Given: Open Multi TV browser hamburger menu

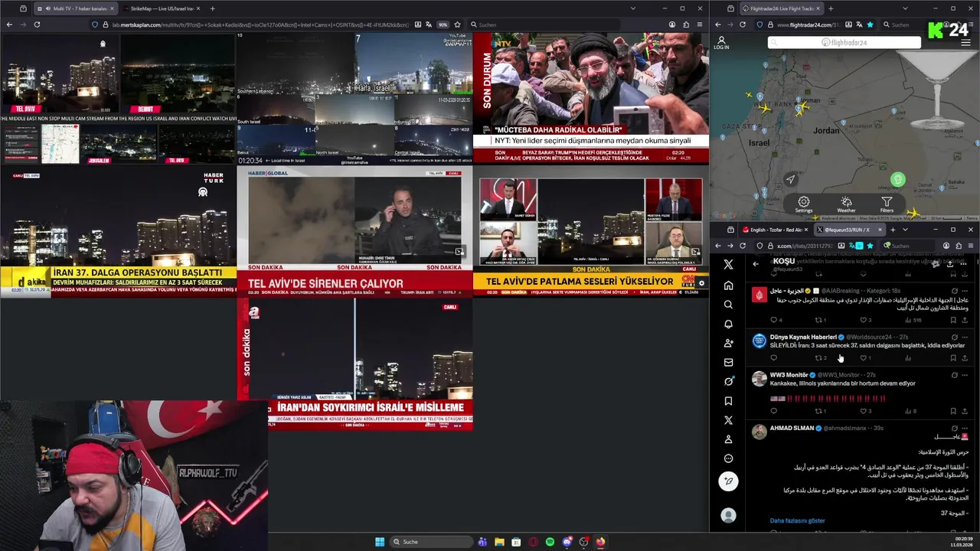Looking at the screenshot, I should tap(700, 24).
